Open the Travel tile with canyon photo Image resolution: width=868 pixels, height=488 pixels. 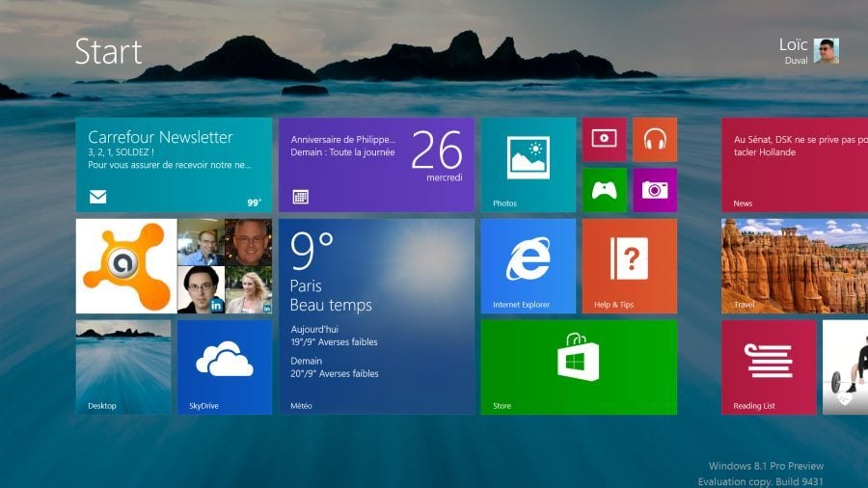coord(795,265)
